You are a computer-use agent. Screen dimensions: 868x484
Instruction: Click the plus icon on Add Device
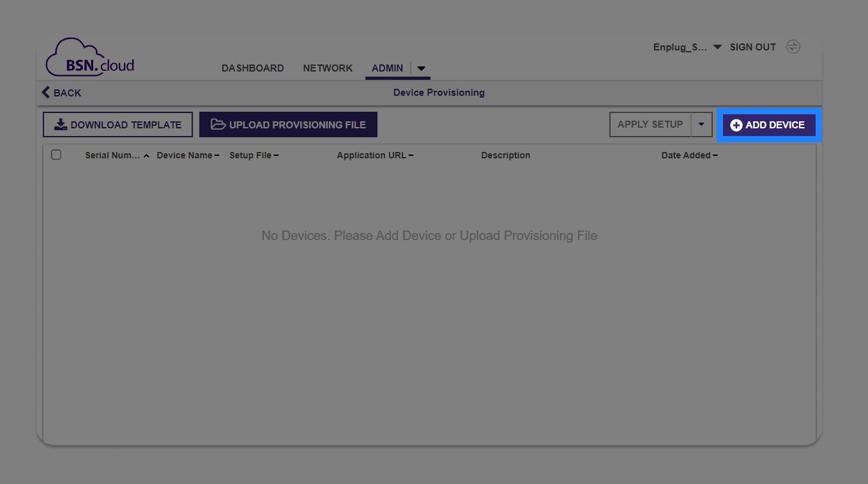tap(736, 125)
